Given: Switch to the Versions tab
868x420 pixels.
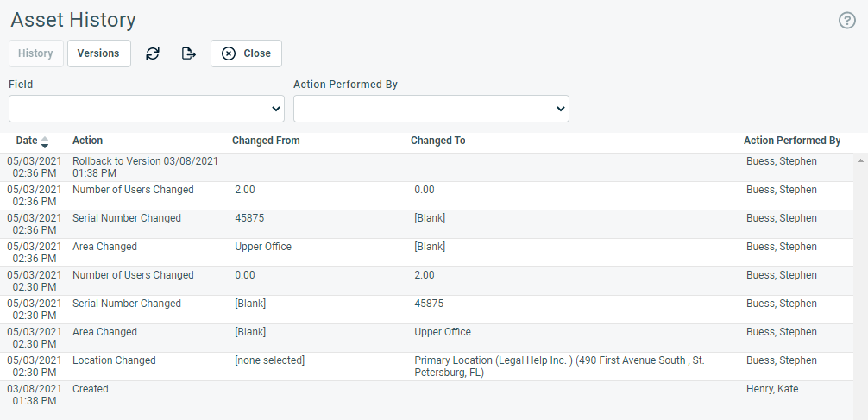Looking at the screenshot, I should click(x=98, y=53).
